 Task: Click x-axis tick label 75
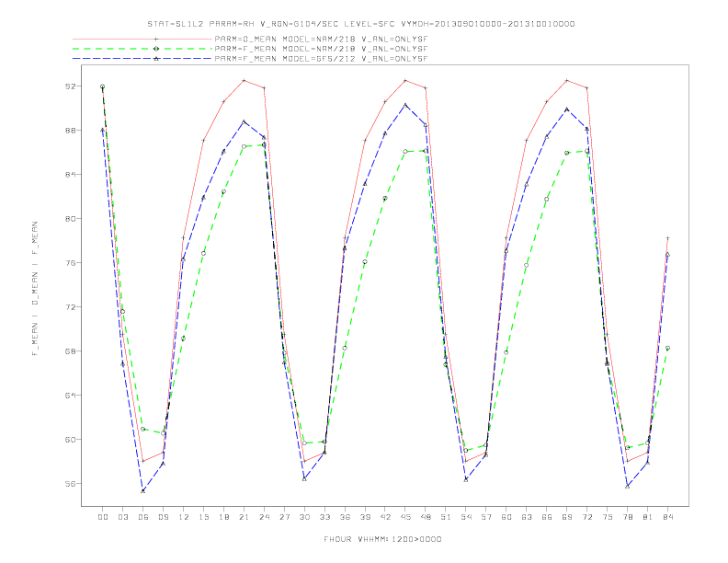pyautogui.click(x=608, y=517)
